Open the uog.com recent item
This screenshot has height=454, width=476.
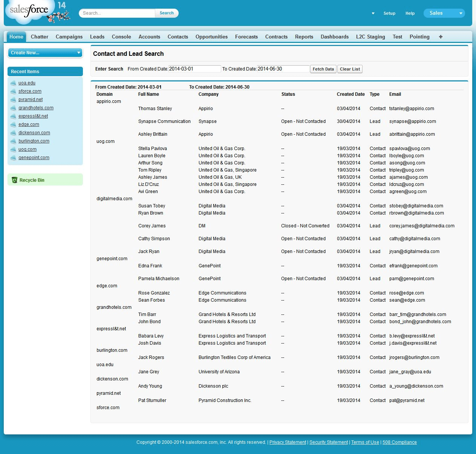click(28, 149)
